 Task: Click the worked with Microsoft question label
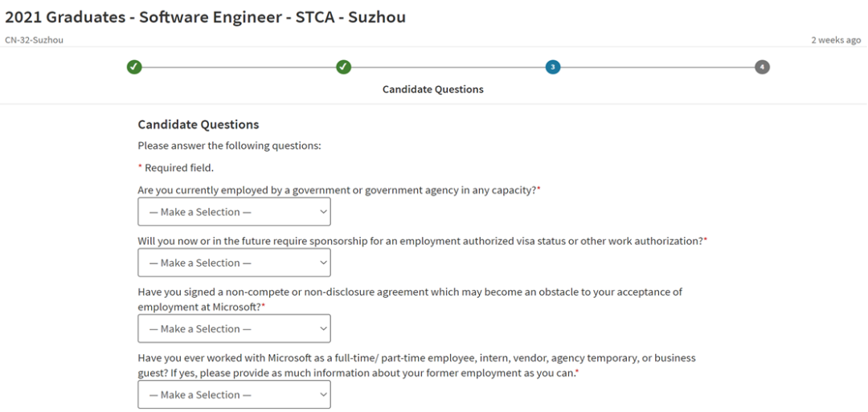(416, 358)
